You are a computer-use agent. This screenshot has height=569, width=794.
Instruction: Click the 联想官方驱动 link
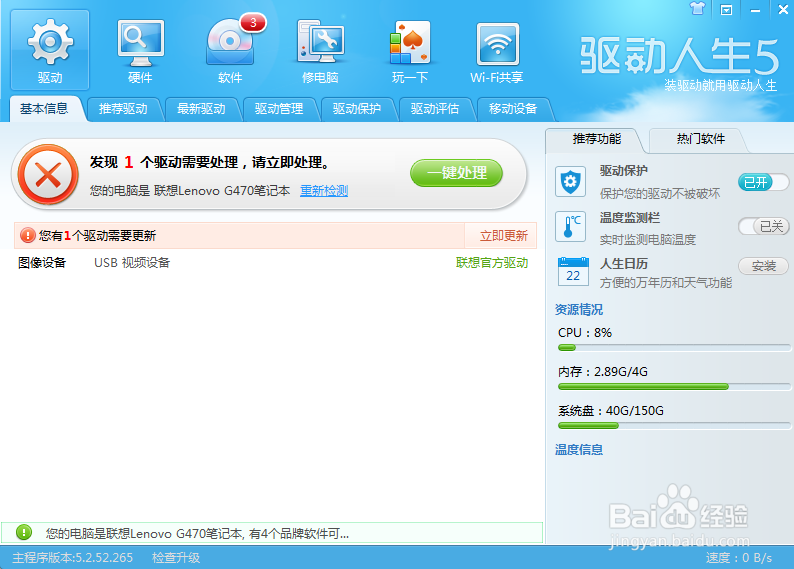point(492,263)
